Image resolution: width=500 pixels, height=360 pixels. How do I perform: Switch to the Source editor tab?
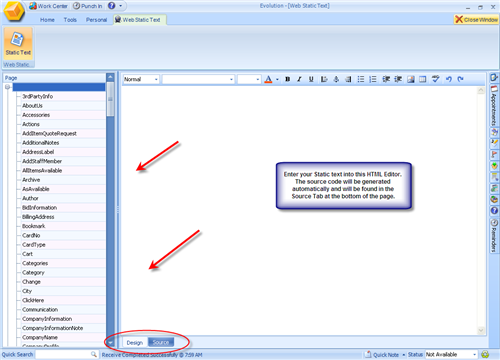click(x=161, y=342)
